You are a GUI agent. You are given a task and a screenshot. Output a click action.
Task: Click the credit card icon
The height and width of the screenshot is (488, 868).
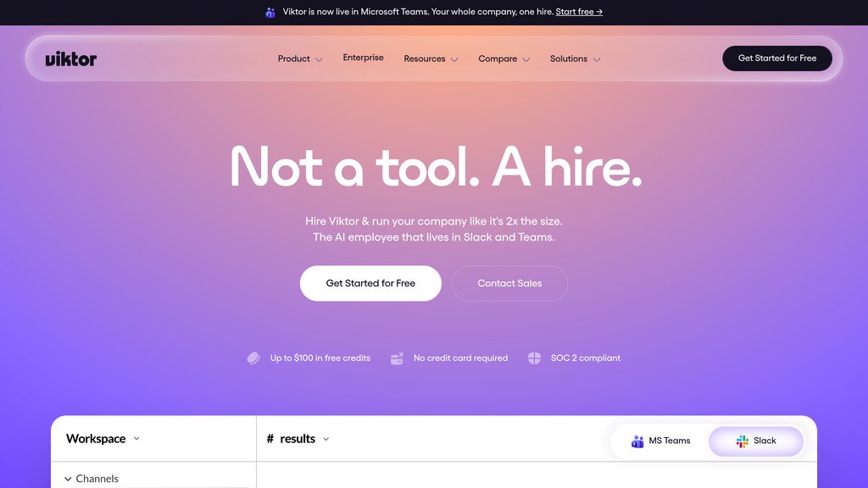point(397,358)
